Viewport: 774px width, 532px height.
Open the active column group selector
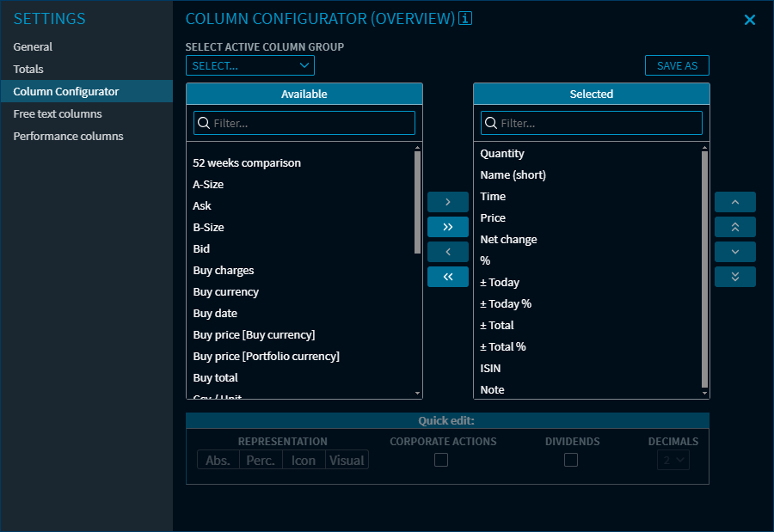tap(249, 64)
